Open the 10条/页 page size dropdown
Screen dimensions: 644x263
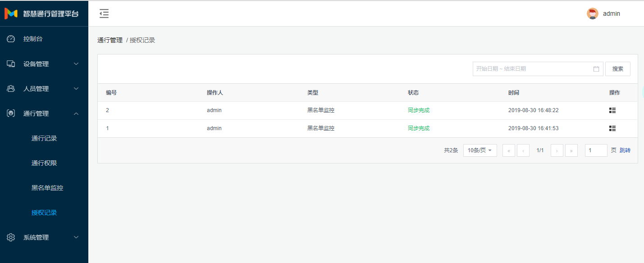coord(480,150)
